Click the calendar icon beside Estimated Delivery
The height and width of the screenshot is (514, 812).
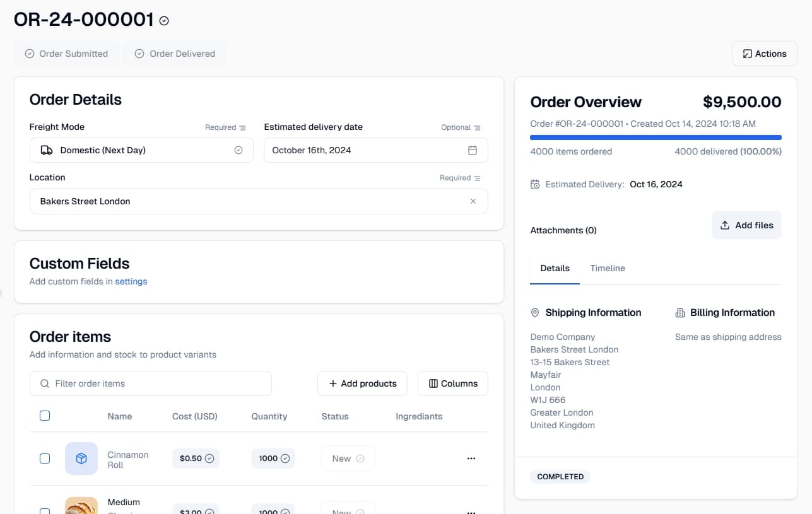click(534, 184)
